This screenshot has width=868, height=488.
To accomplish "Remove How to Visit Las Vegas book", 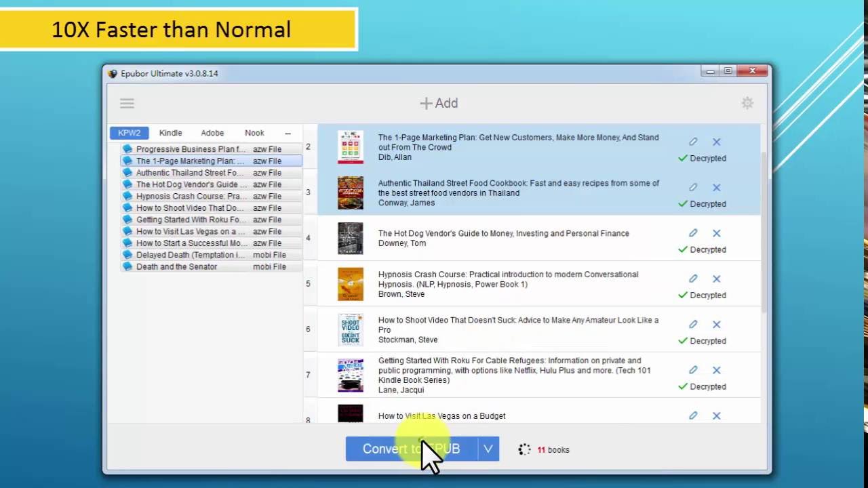I will (x=716, y=415).
